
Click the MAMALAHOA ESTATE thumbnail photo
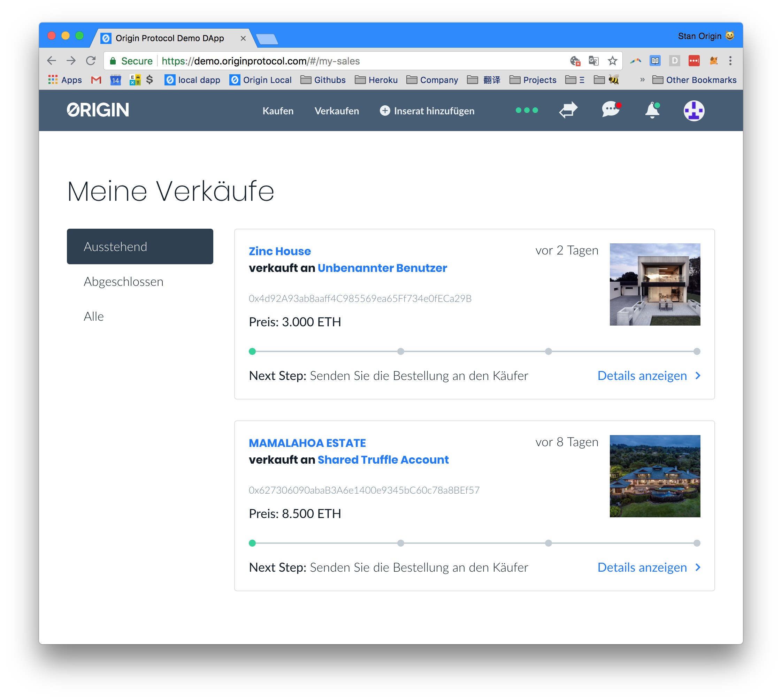pyautogui.click(x=655, y=476)
